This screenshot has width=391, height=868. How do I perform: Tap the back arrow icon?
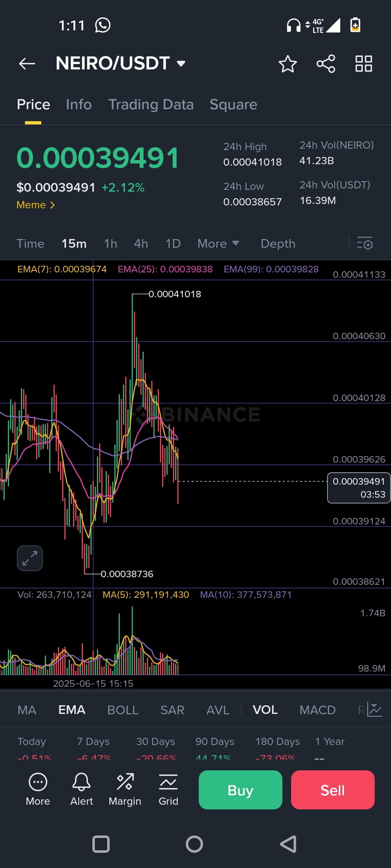(x=27, y=64)
